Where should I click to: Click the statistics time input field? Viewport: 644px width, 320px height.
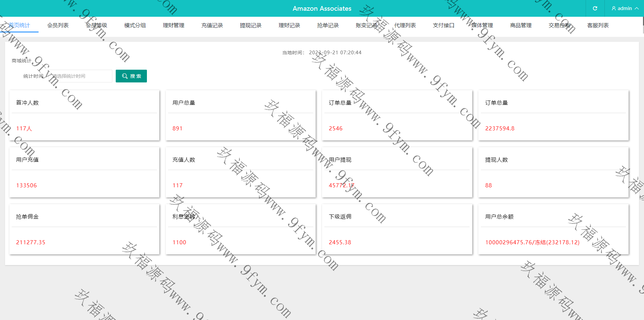click(80, 76)
